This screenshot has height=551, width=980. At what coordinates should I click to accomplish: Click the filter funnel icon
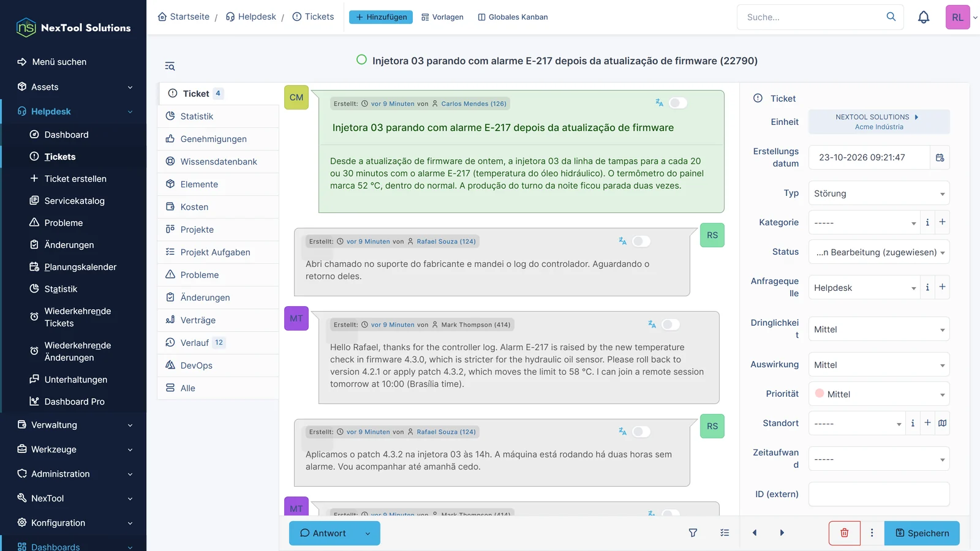tap(693, 533)
